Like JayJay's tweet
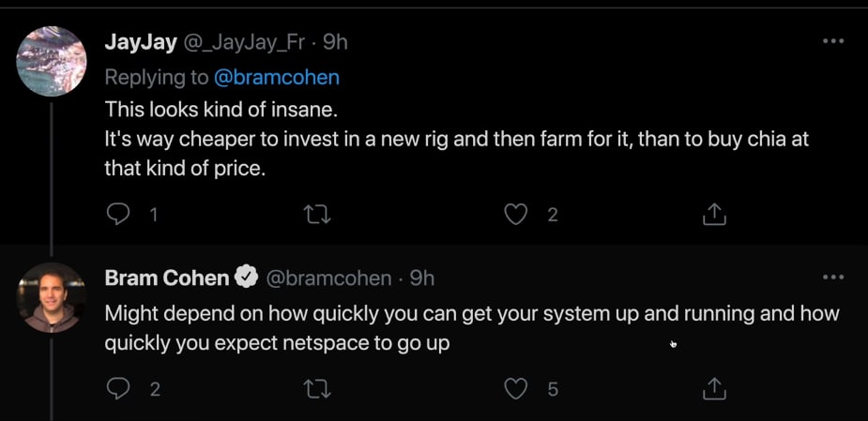This screenshot has width=868, height=421. [515, 215]
